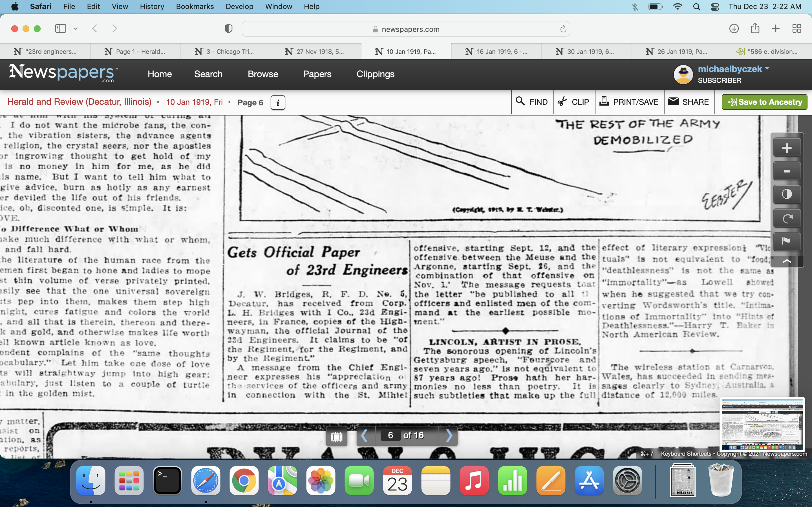Expand Safari sidebar options chevron
This screenshot has width=812, height=507.
click(76, 29)
